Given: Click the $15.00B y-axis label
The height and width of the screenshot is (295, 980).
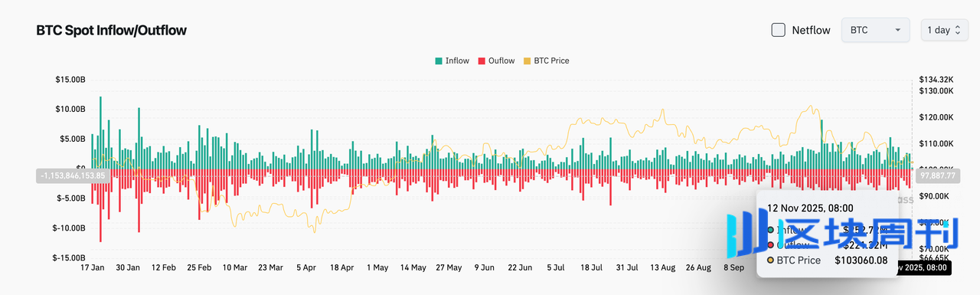Looking at the screenshot, I should [x=70, y=80].
